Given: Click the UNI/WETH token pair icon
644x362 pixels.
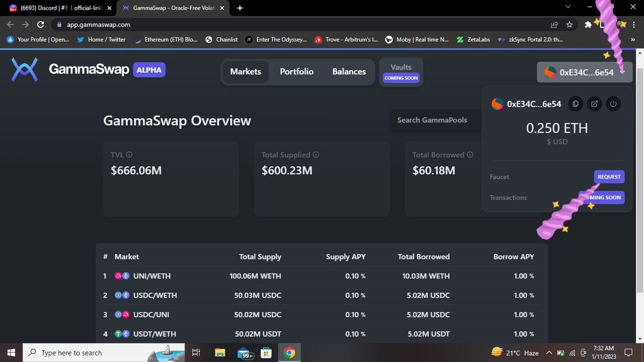Looking at the screenshot, I should click(x=122, y=276).
